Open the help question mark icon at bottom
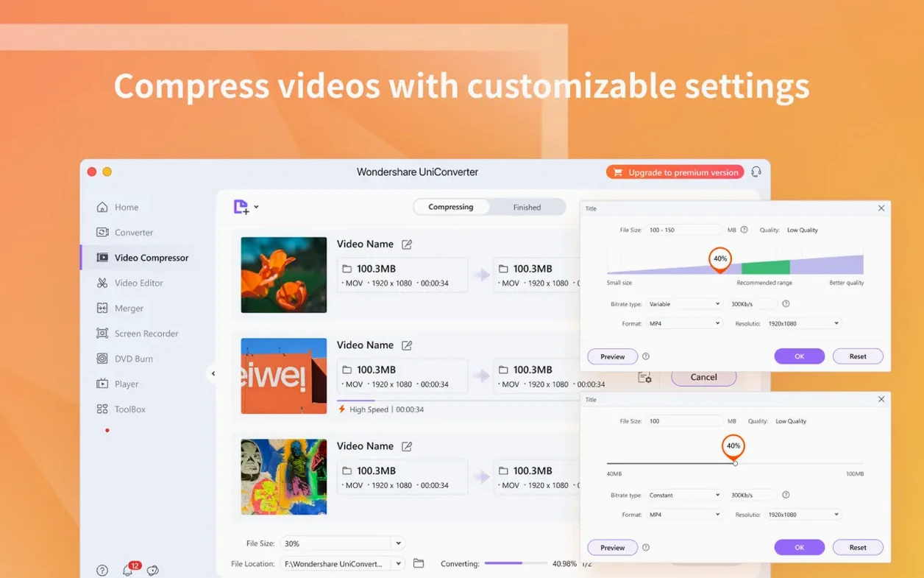 (102, 571)
